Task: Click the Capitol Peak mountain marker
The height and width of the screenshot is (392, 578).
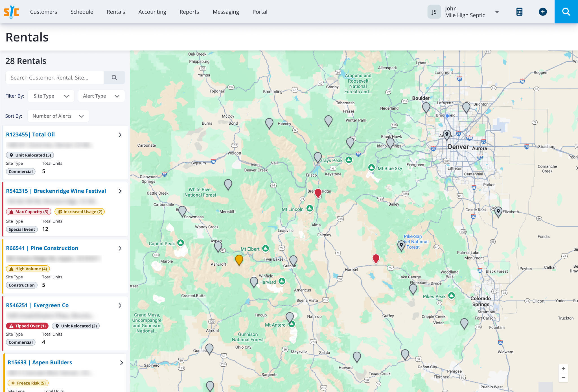Action: 181,243
